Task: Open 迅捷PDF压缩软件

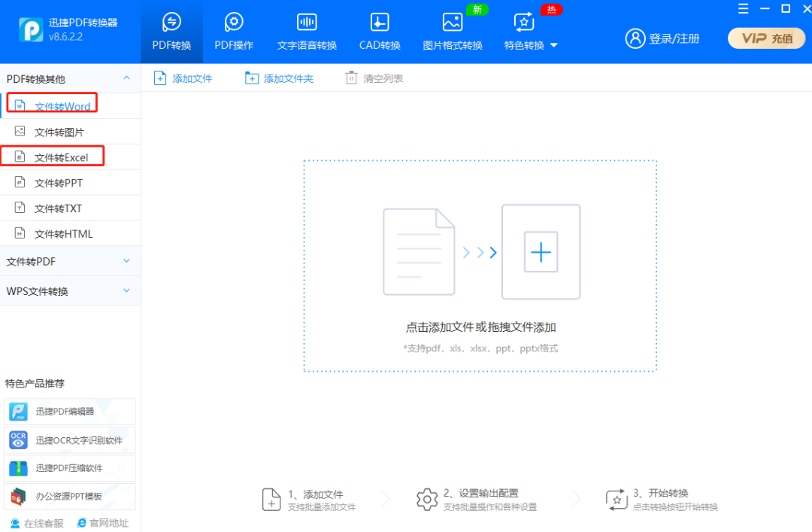Action: (68, 468)
